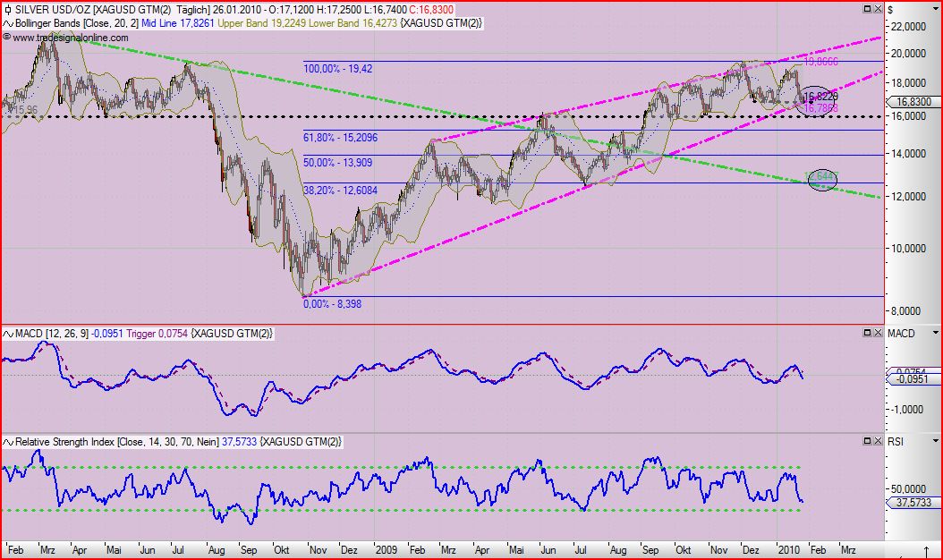
Task: Click the globe icon next to tradesignalonline.com
Action: coord(8,38)
